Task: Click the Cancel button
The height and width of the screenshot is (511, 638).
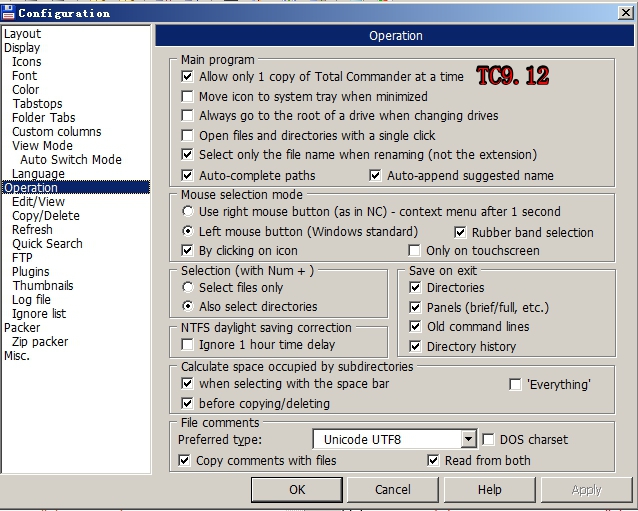Action: pos(393,489)
